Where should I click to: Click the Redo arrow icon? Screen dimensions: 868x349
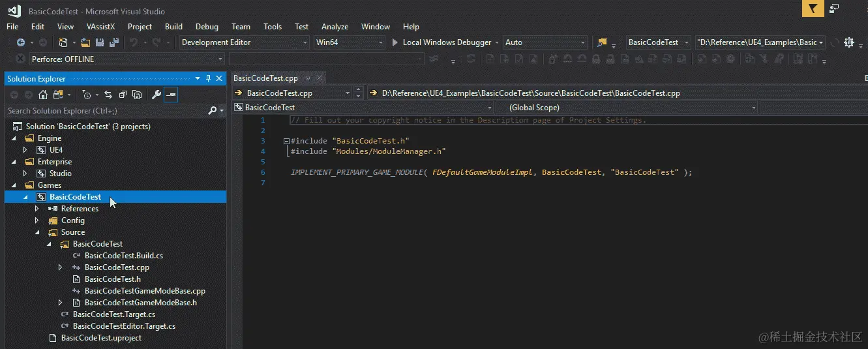[156, 42]
